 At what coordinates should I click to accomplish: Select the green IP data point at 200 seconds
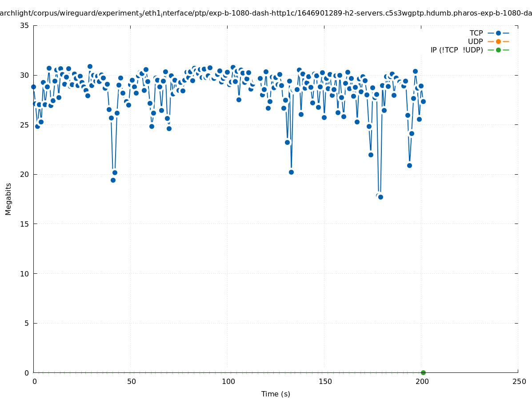click(423, 372)
